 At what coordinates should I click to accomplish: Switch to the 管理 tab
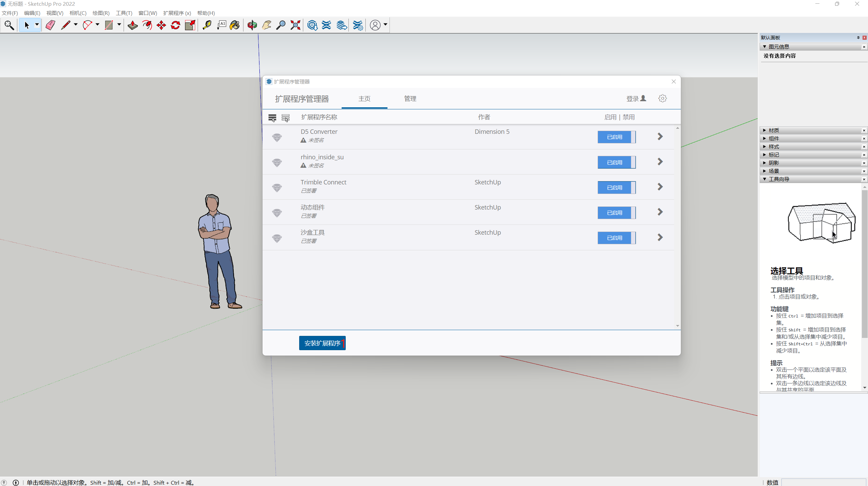point(410,99)
